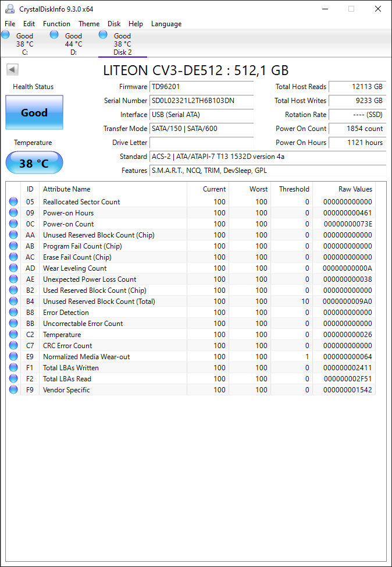Open the Theme menu
This screenshot has height=567, width=392.
(x=89, y=24)
